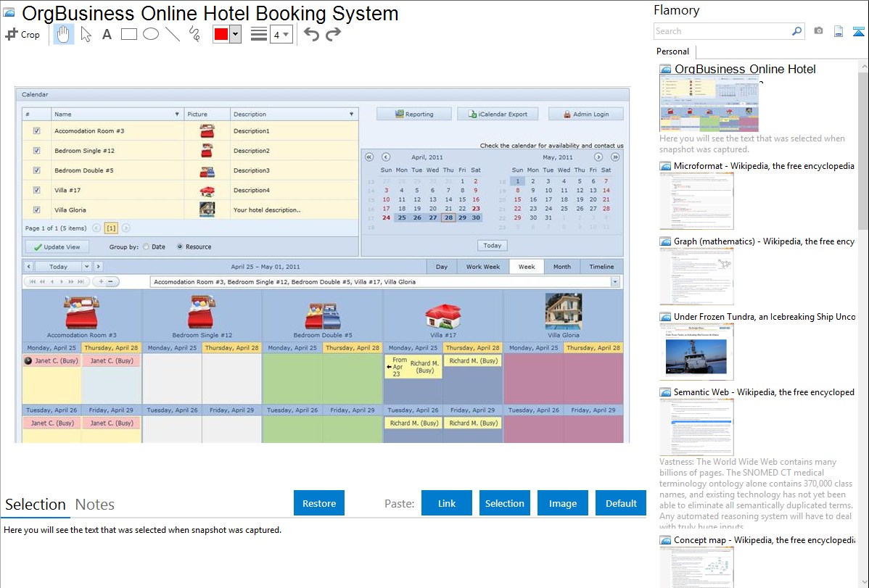Screen dimensions: 869x588
Task: Click the line thickness icon
Action: [x=258, y=34]
